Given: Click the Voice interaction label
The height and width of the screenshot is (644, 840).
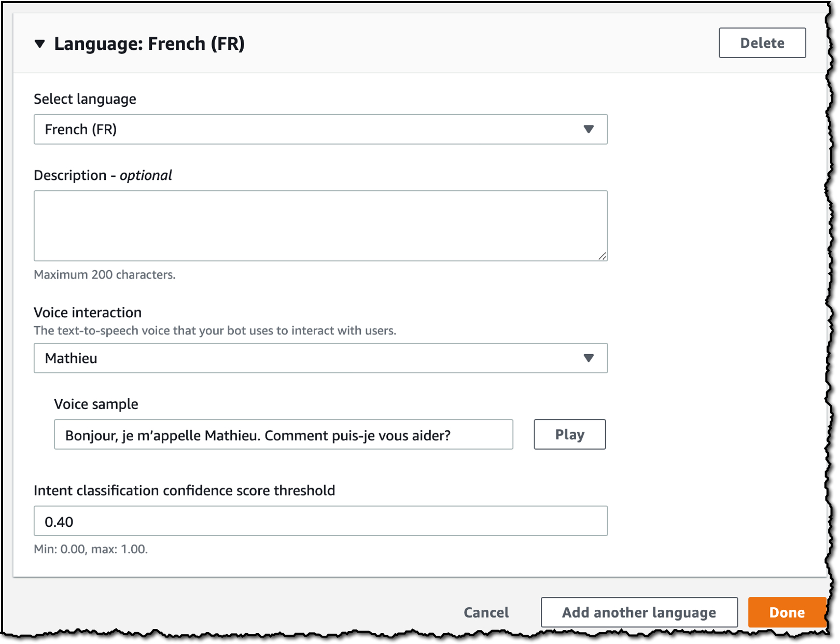Looking at the screenshot, I should click(88, 313).
